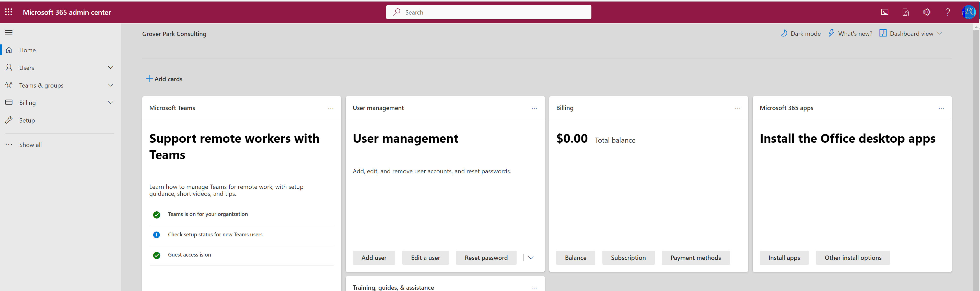Click Add cards link
Image resolution: width=980 pixels, height=291 pixels.
[x=164, y=79]
